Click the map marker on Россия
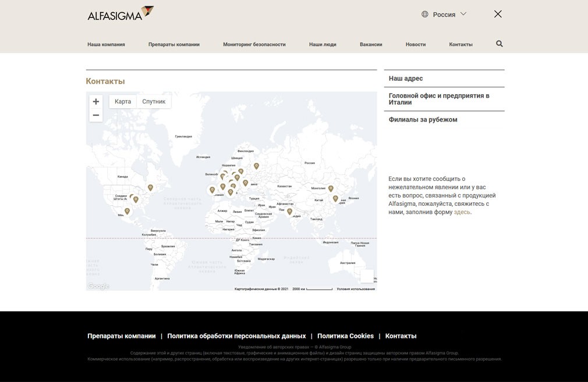Viewport: 588px width, 382px height. pyautogui.click(x=256, y=166)
